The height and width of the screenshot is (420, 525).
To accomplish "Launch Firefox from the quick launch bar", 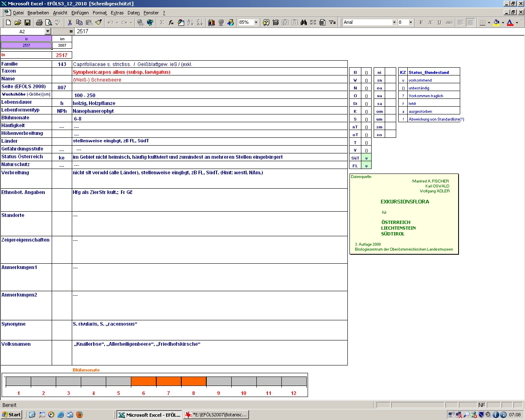I will click(x=80, y=415).
